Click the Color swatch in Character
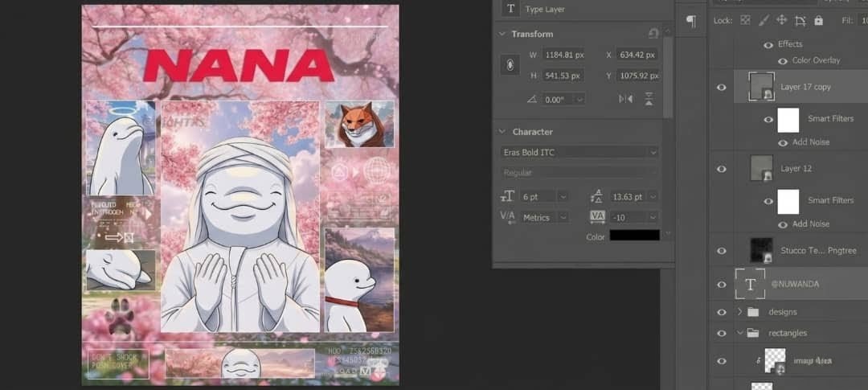868x390 pixels. 634,236
